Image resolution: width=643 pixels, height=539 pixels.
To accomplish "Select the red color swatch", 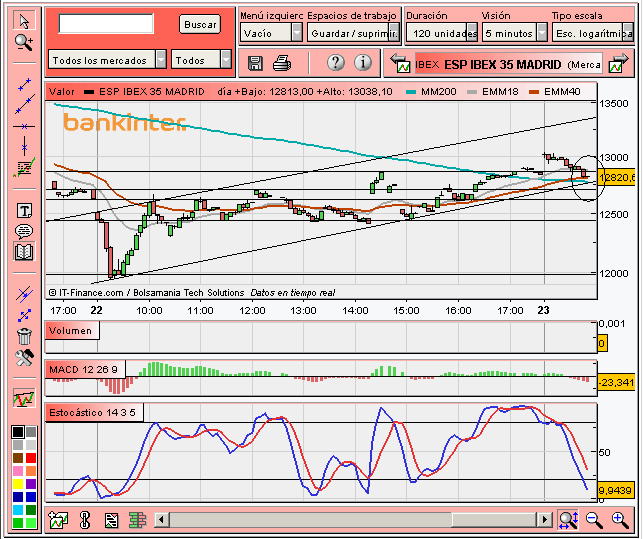I will [31, 458].
